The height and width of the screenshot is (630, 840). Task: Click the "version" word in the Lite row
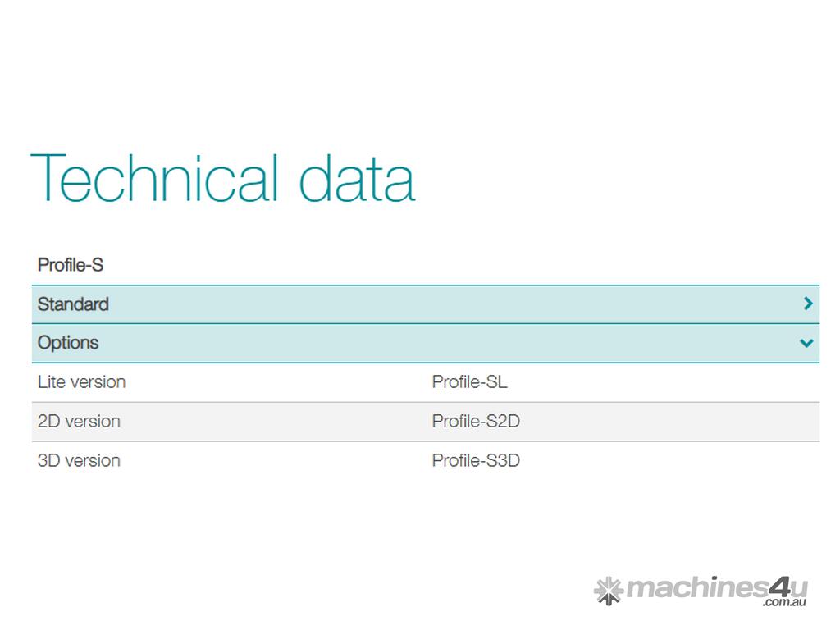tap(97, 382)
